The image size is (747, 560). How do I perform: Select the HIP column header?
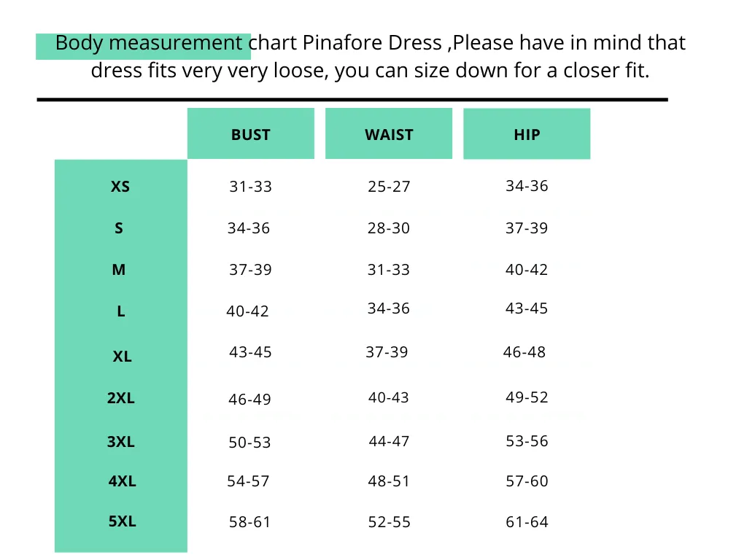click(527, 135)
